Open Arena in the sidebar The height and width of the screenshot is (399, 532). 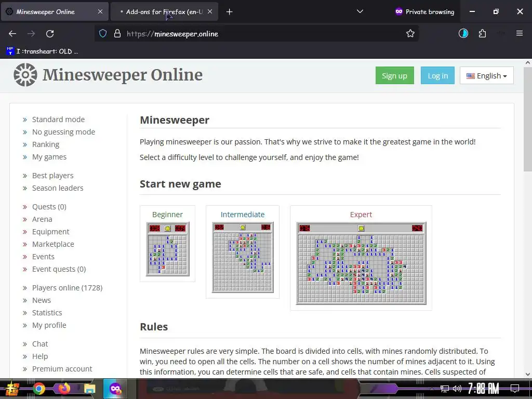42,219
